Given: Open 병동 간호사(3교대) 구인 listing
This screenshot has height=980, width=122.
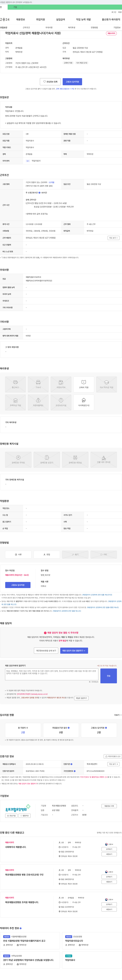Looking at the screenshot, I should point(24,875).
